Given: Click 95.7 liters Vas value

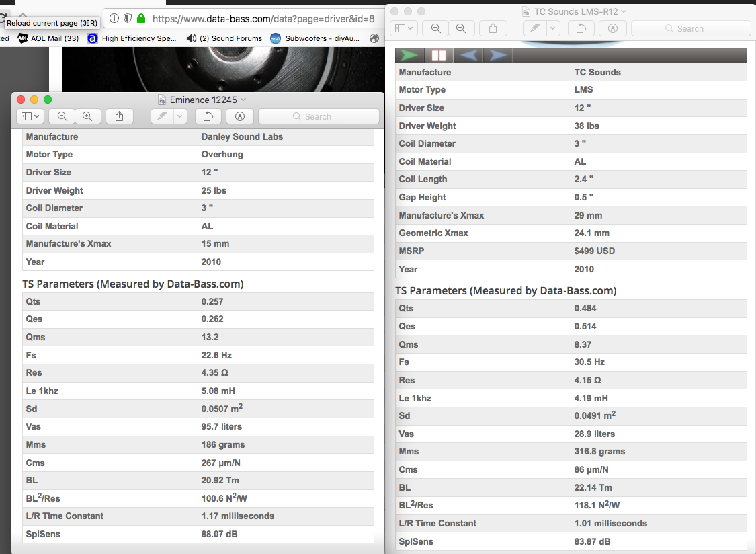Looking at the screenshot, I should (x=222, y=427).
